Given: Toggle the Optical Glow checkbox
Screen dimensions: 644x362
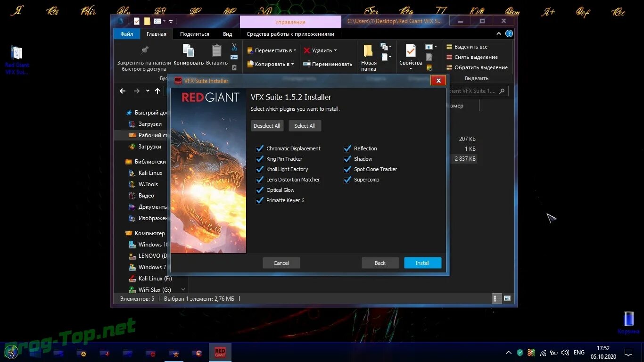Looking at the screenshot, I should 259,190.
